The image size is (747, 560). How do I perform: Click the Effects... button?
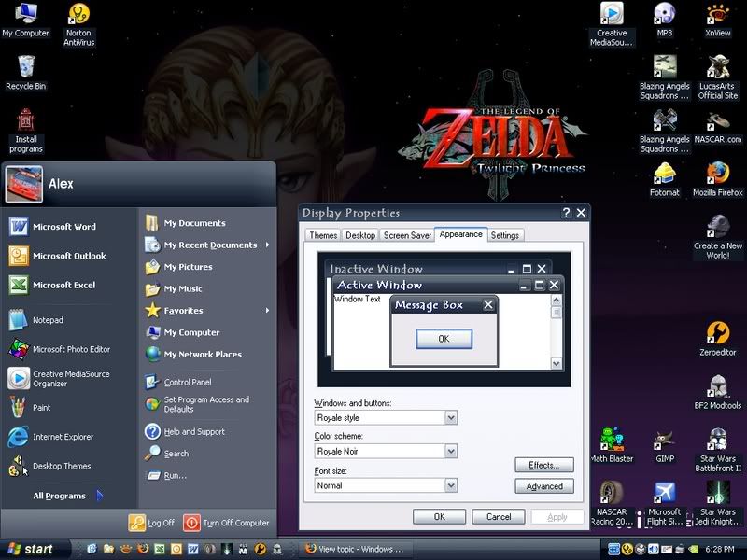(544, 465)
